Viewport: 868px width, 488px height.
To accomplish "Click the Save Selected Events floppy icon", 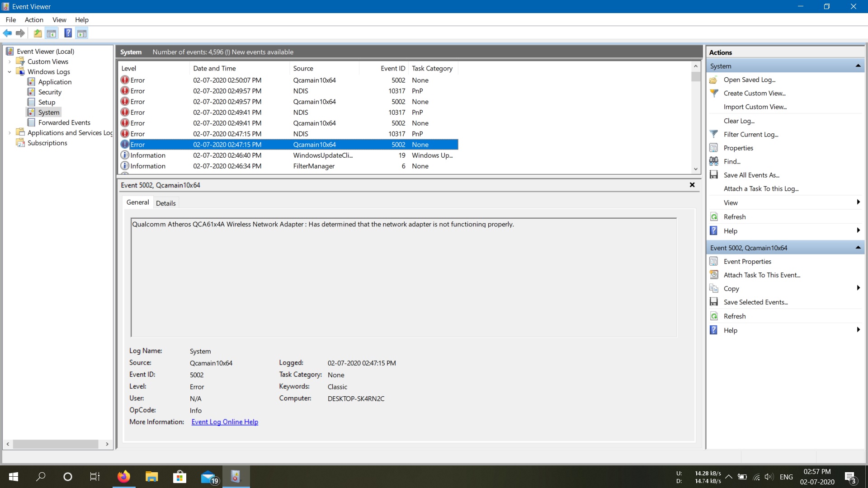I will tap(714, 302).
